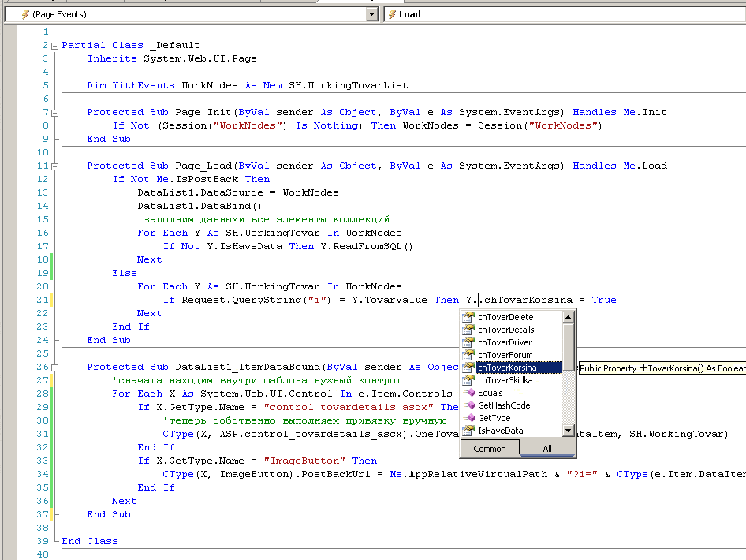Screen dimensions: 746x560
Task: Click the True keyword on line 21
Action: coord(604,300)
